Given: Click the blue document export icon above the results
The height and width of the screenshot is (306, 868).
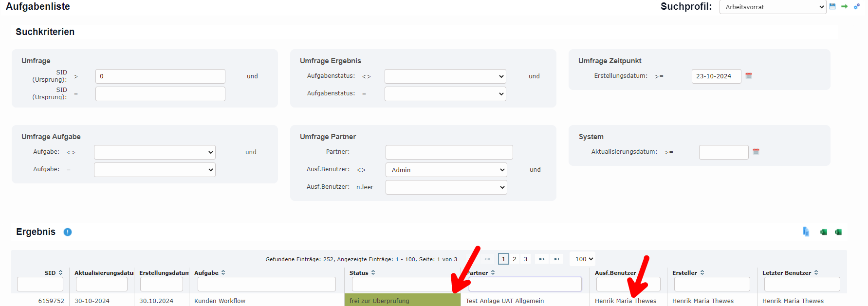Looking at the screenshot, I should pyautogui.click(x=806, y=232).
